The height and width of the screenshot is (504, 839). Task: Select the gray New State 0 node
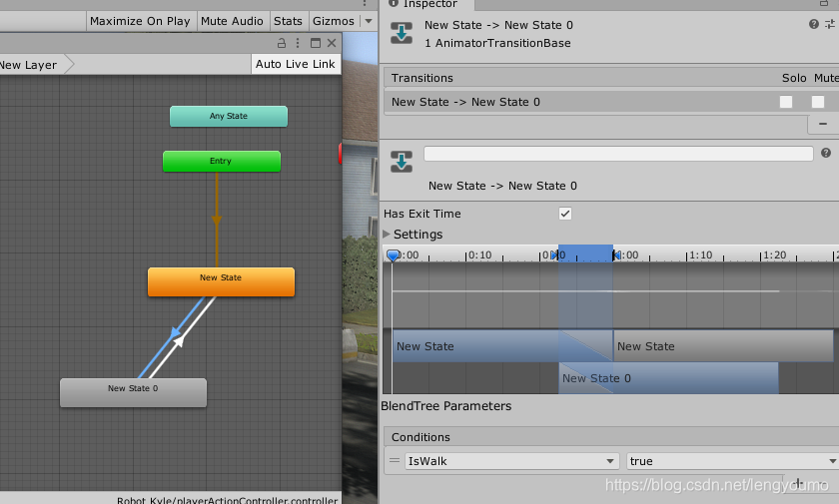[133, 392]
